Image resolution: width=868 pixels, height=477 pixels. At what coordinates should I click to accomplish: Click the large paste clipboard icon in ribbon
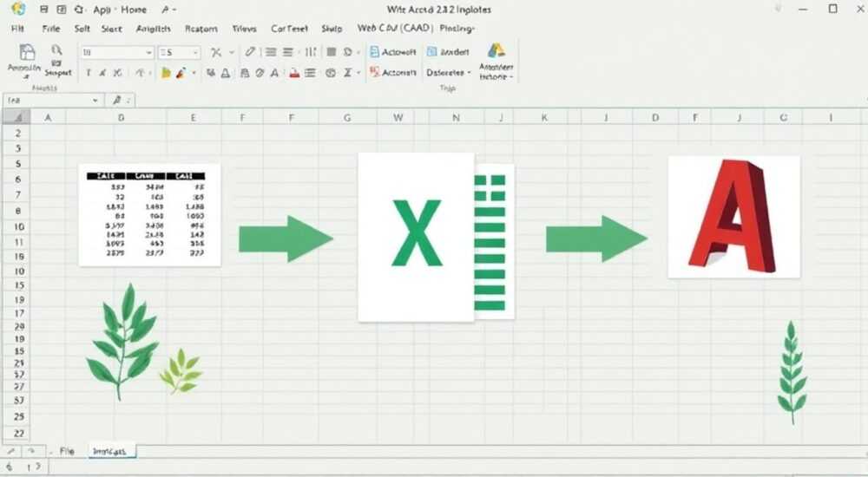(27, 53)
